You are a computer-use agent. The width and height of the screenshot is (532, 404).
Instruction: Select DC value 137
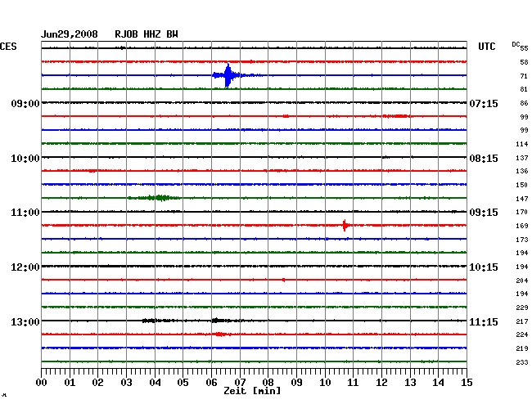coord(522,158)
